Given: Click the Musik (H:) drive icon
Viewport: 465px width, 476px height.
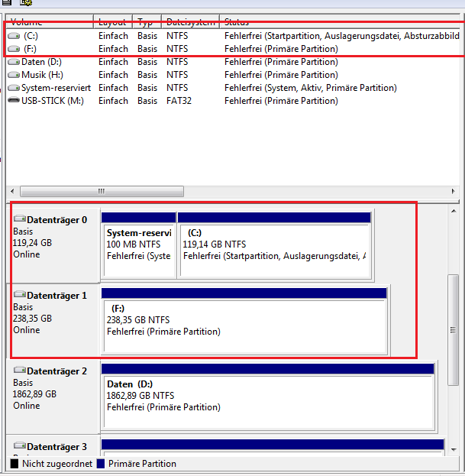Looking at the screenshot, I should tap(14, 75).
